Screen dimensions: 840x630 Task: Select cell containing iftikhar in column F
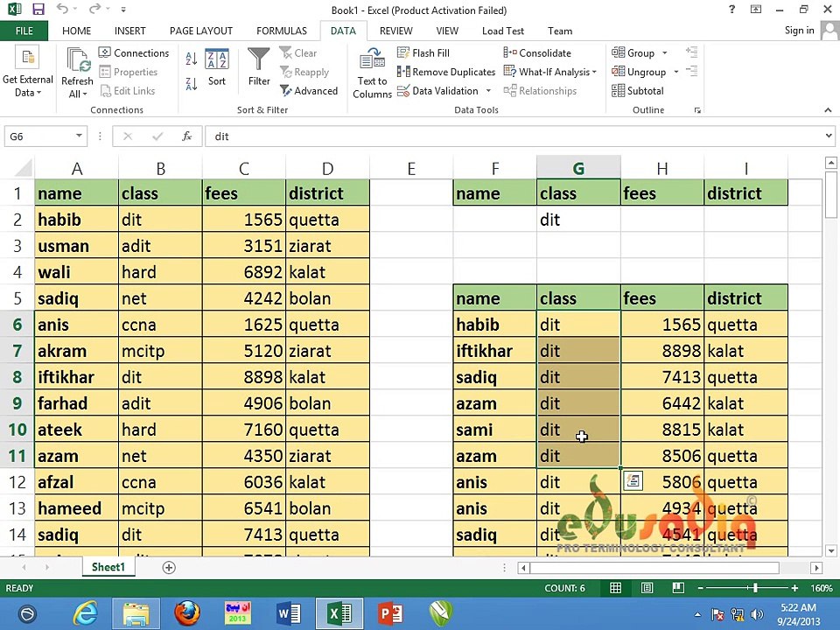(x=495, y=350)
